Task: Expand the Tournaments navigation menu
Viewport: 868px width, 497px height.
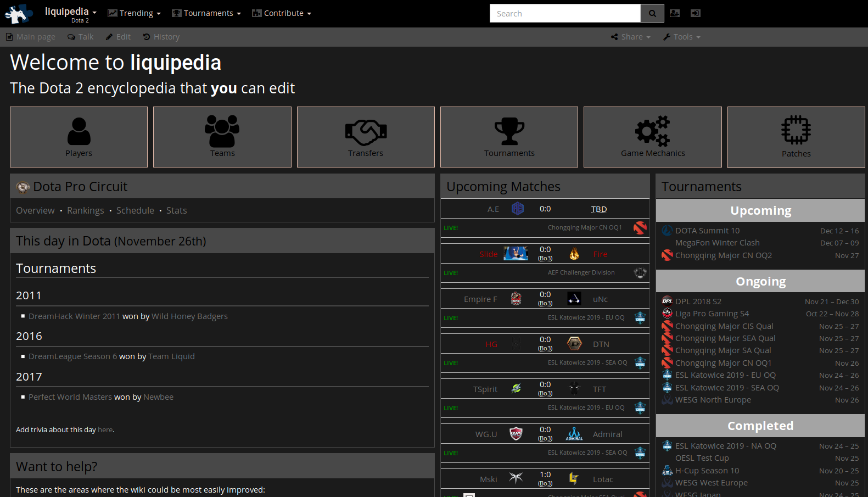Action: [206, 13]
